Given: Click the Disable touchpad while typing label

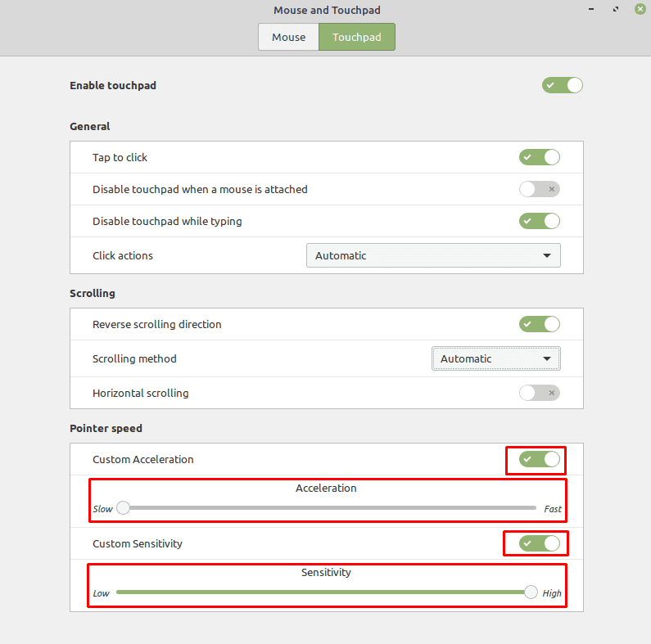Looking at the screenshot, I should tap(167, 221).
